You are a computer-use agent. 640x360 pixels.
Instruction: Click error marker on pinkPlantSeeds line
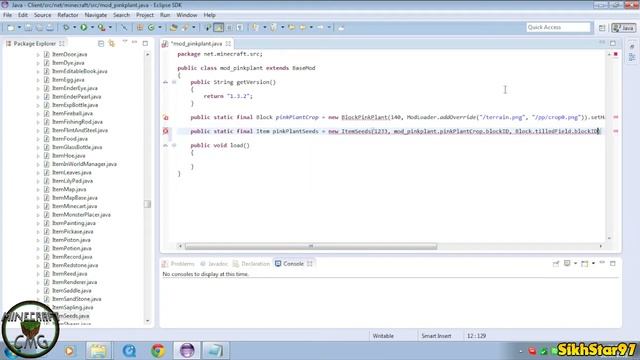[x=166, y=131]
